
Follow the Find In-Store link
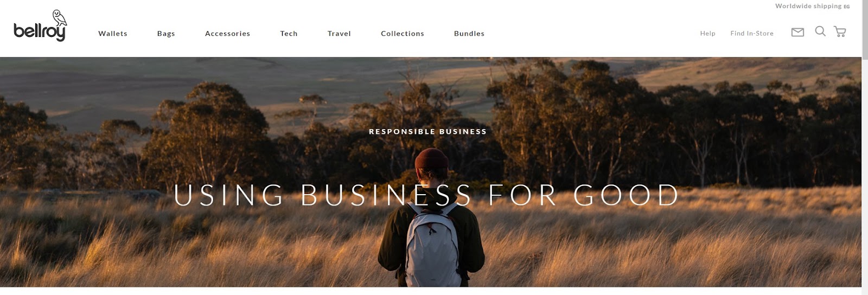point(752,34)
